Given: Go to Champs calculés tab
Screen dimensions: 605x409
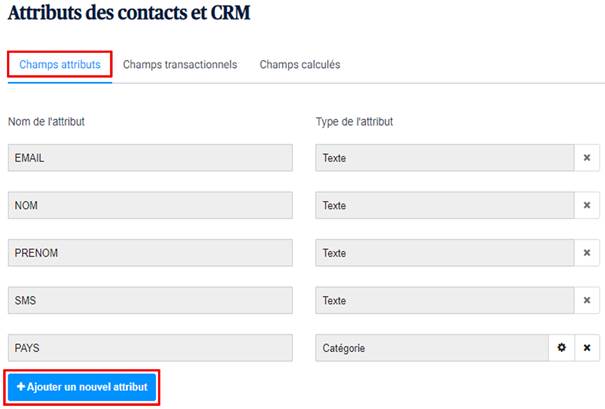Looking at the screenshot, I should point(300,64).
